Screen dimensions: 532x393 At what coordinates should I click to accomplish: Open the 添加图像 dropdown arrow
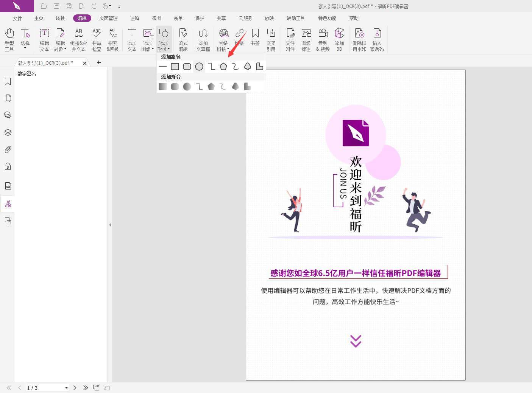[152, 49]
